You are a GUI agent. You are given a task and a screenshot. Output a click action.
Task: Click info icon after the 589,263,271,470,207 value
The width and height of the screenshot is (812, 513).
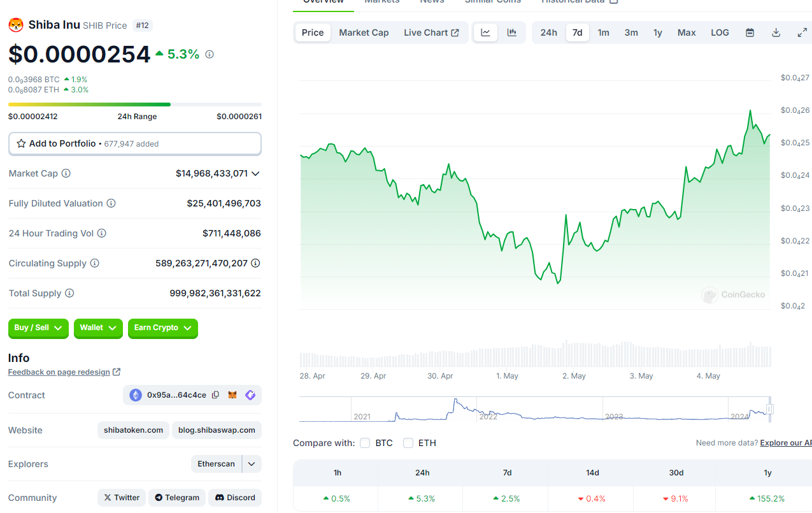point(255,263)
